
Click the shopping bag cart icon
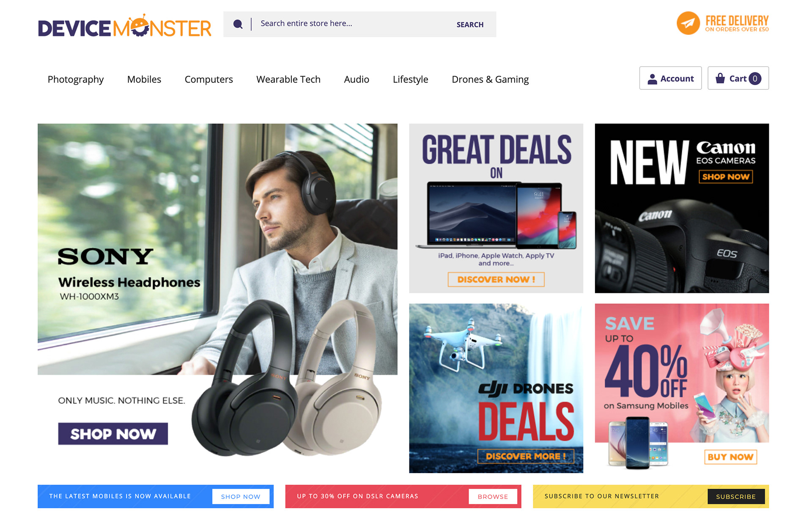point(720,78)
